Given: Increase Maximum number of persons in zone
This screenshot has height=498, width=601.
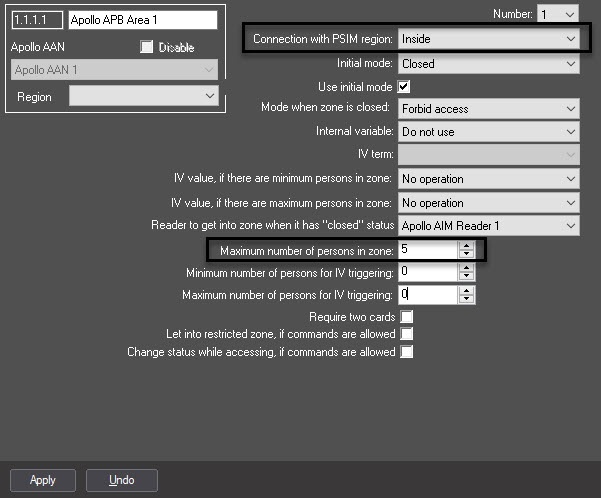Looking at the screenshot, I should [x=466, y=246].
